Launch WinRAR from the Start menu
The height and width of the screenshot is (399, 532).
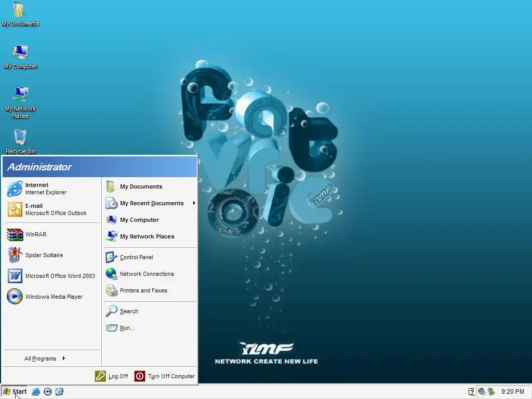tap(52, 234)
